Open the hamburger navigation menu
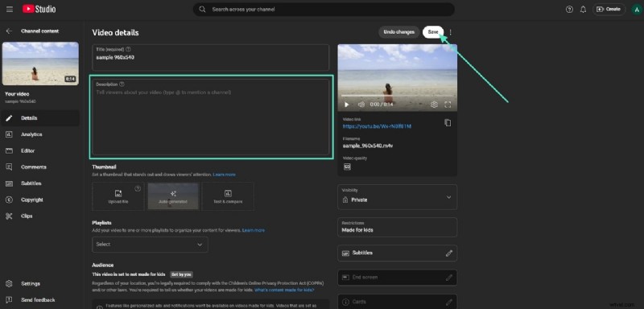 click(10, 9)
